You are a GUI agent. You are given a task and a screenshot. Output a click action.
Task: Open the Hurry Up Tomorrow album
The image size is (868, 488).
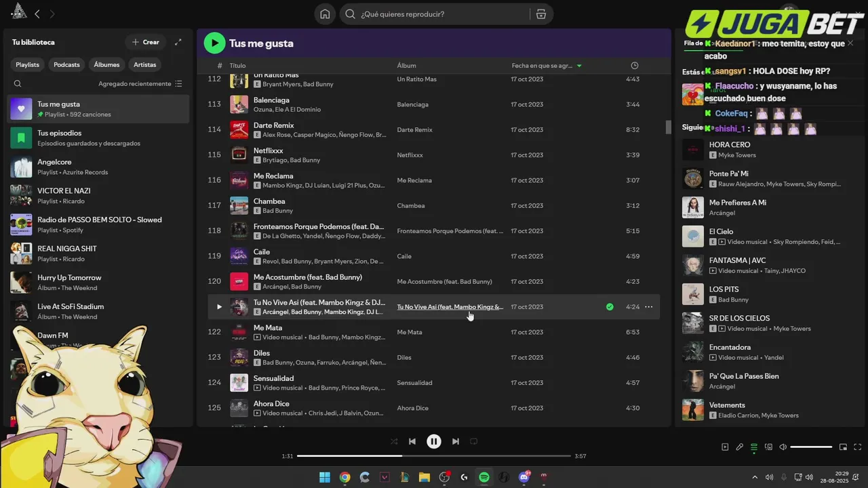[98, 283]
